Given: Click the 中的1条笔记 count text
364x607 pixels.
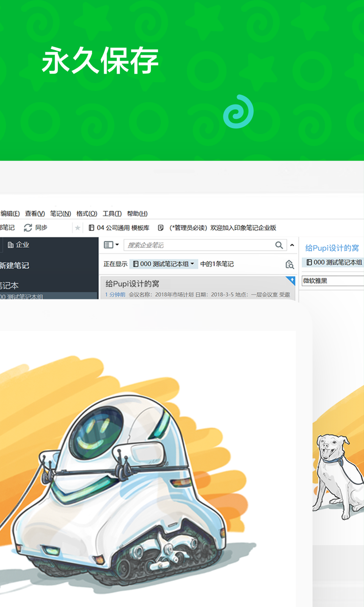Looking at the screenshot, I should coord(217,264).
